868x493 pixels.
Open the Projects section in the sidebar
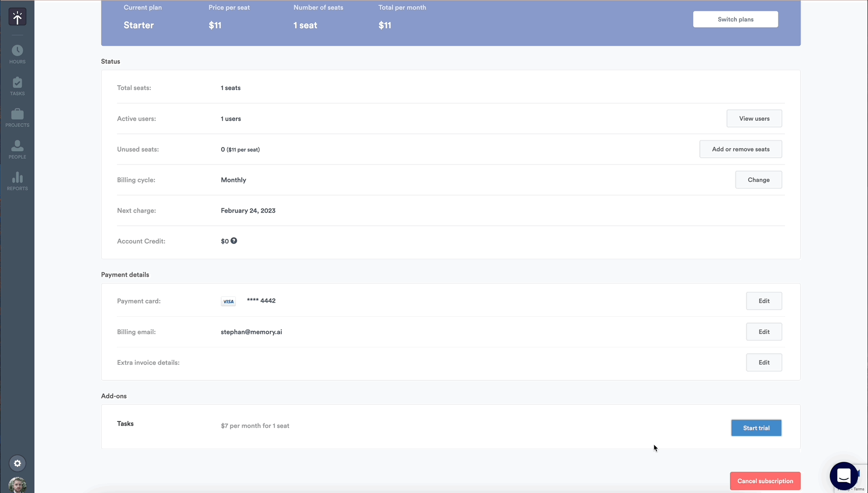pyautogui.click(x=17, y=116)
